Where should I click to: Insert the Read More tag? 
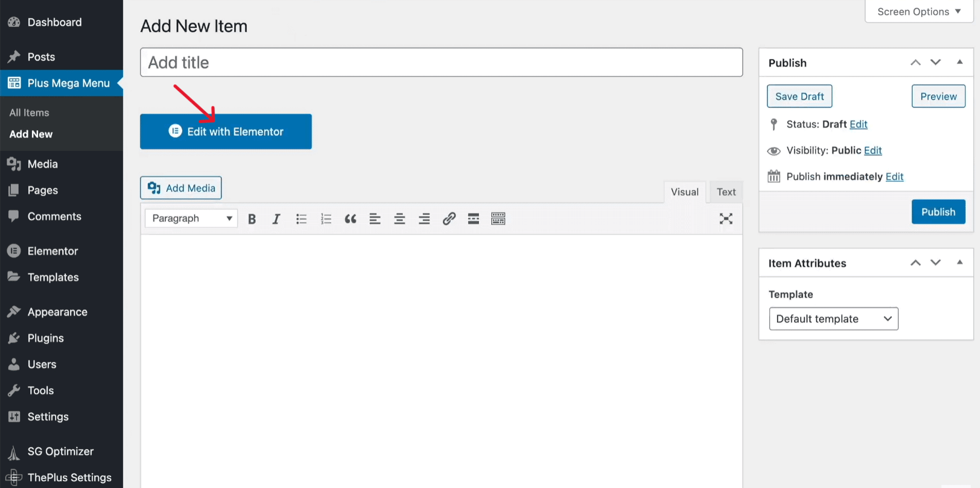coord(473,218)
